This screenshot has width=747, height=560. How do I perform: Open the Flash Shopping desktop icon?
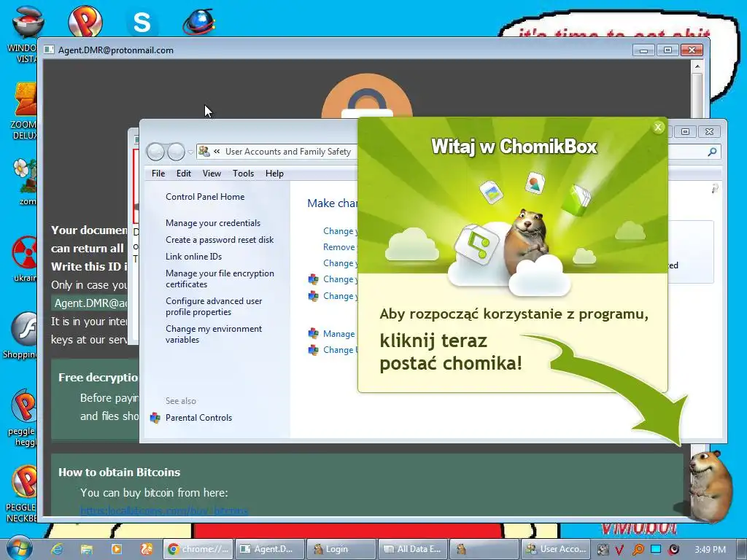coord(20,335)
